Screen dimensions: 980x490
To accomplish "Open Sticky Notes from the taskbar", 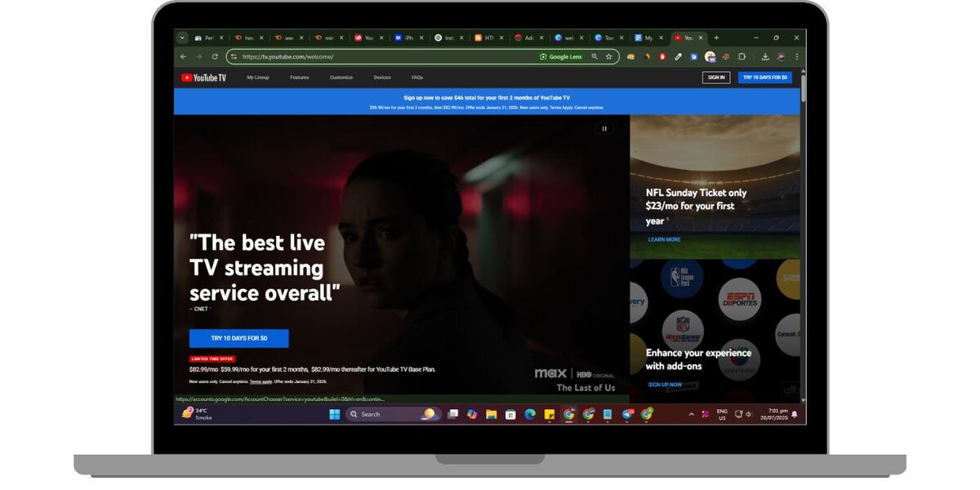I will tap(550, 414).
